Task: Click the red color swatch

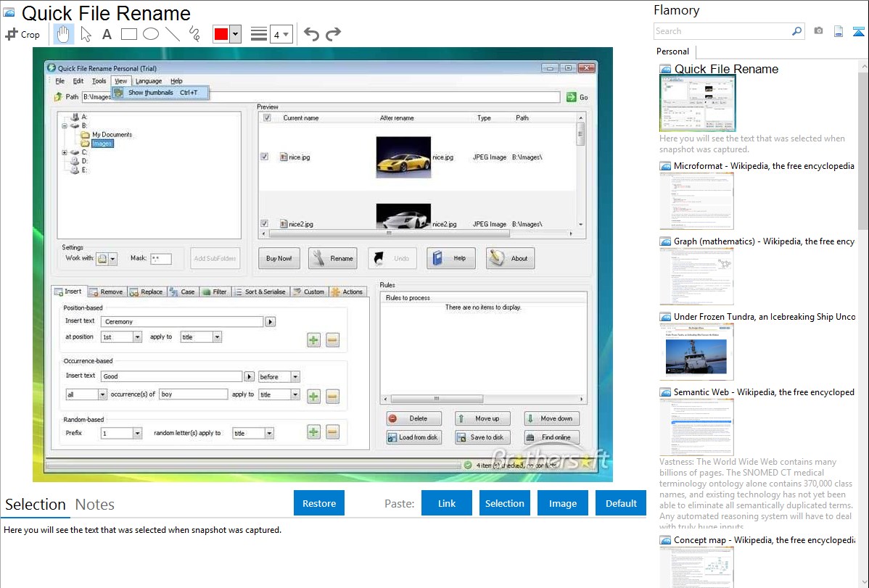Action: point(221,34)
